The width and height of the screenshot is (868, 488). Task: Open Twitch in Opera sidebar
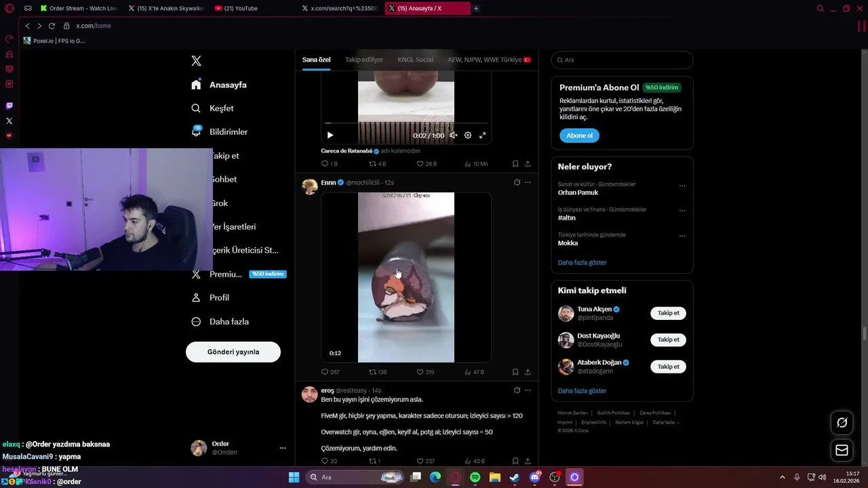9,106
